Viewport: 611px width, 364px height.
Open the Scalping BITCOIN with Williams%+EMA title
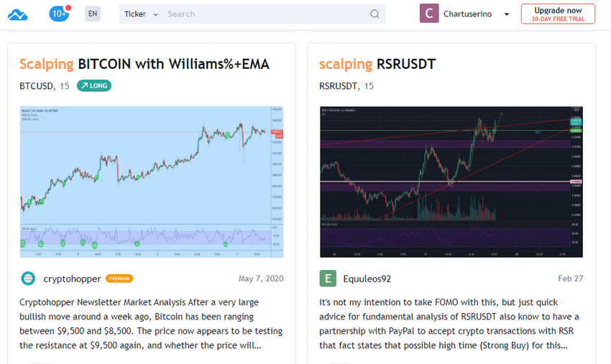[144, 64]
